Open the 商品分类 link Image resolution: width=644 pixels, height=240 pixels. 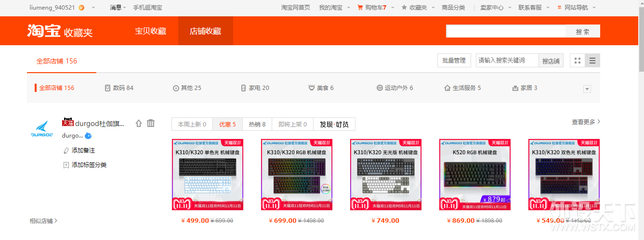tap(453, 7)
